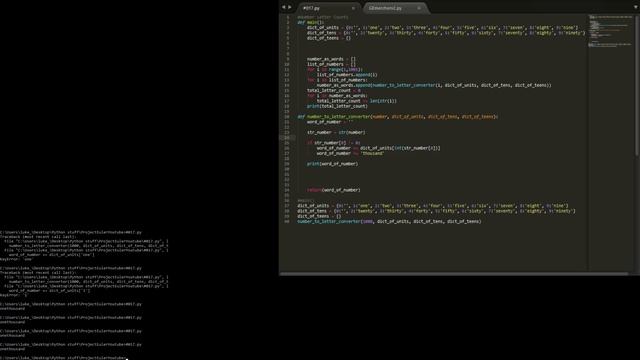
Task: Click the dict_of_tens line on line 38
Action: [436, 211]
